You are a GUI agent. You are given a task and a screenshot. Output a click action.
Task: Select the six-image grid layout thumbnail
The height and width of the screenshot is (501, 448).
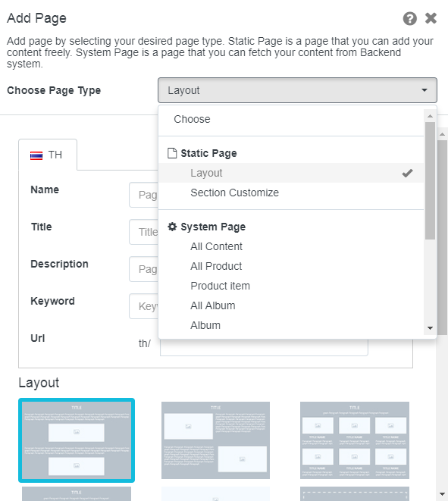(x=355, y=440)
